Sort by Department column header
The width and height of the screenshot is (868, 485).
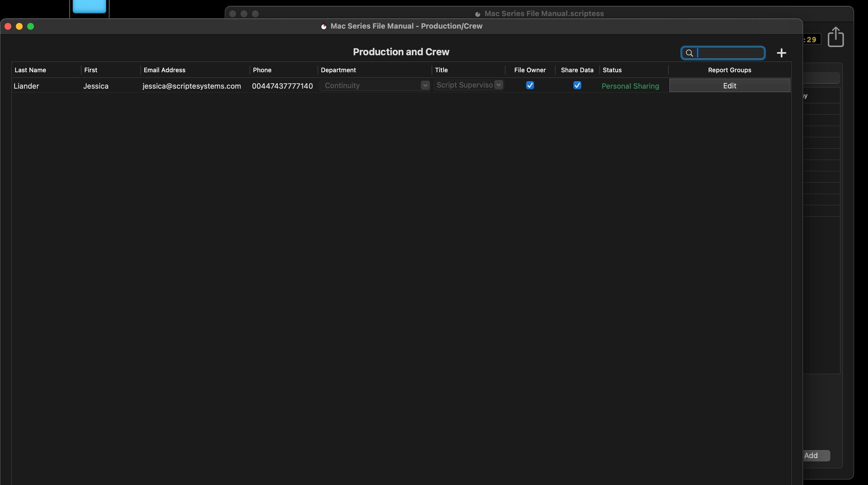pyautogui.click(x=338, y=70)
